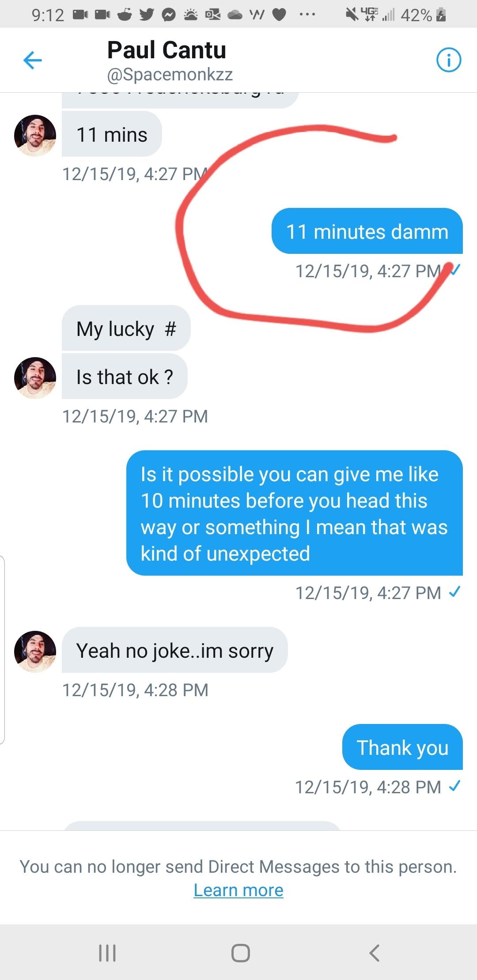This screenshot has width=477, height=980.
Task: Tap the 'Is it possible' long message
Action: click(x=294, y=513)
